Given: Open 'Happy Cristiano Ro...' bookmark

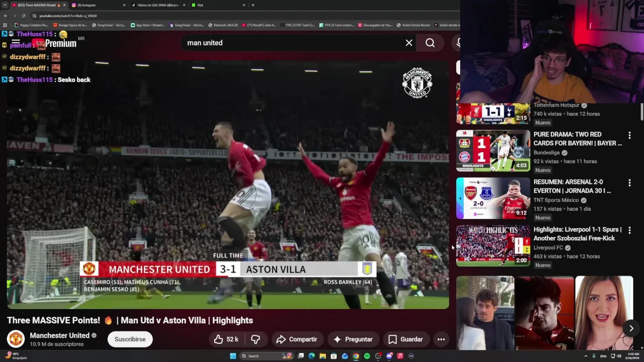Looking at the screenshot, I should pos(31,25).
